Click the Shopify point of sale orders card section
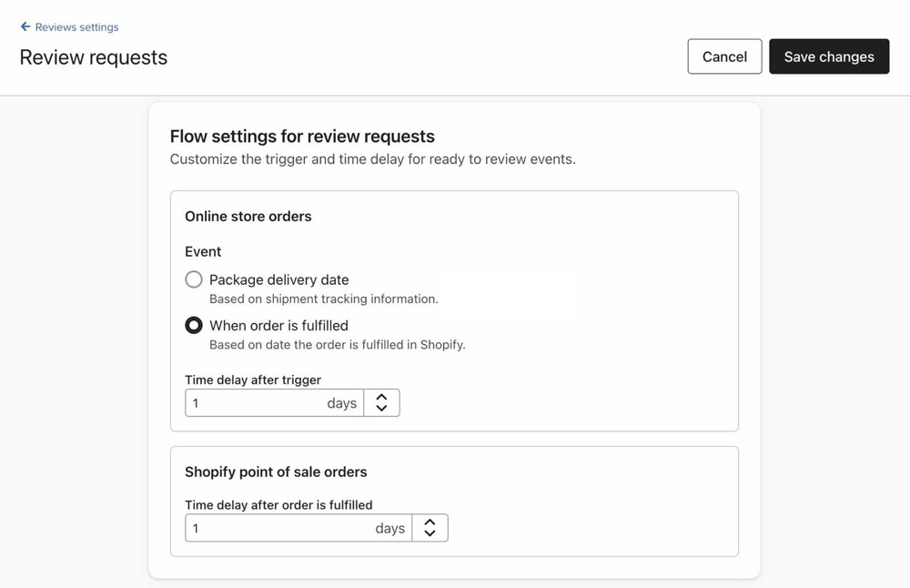Viewport: 910px width, 588px height. pos(454,501)
